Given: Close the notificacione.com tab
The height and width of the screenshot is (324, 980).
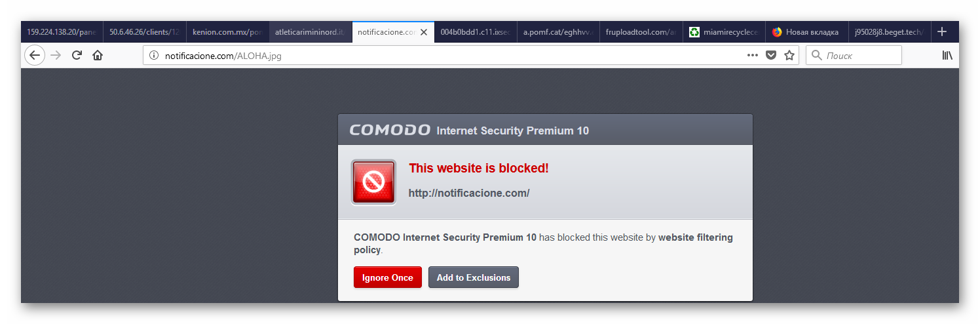Looking at the screenshot, I should (x=424, y=32).
